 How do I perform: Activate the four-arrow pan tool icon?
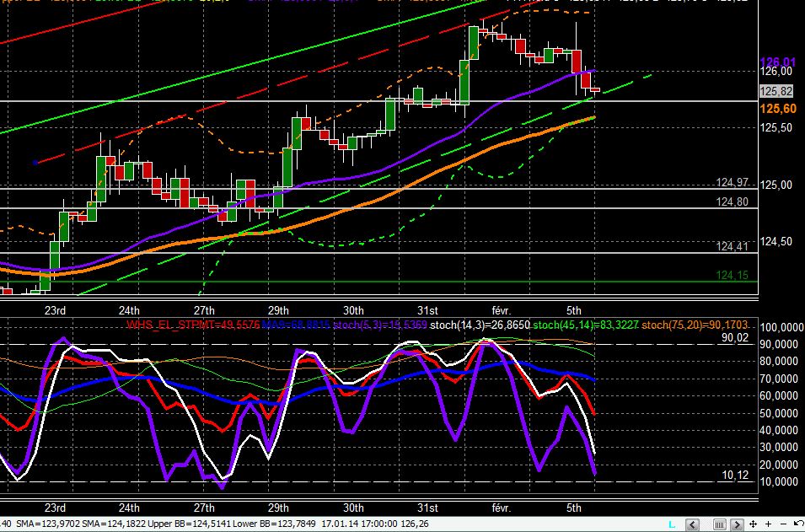click(x=753, y=524)
